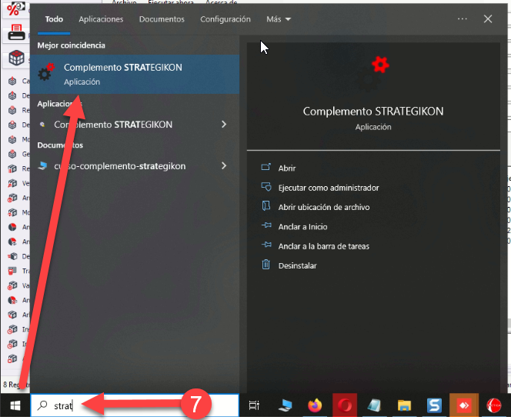Click the search input field containing 'strat'

click(135, 405)
